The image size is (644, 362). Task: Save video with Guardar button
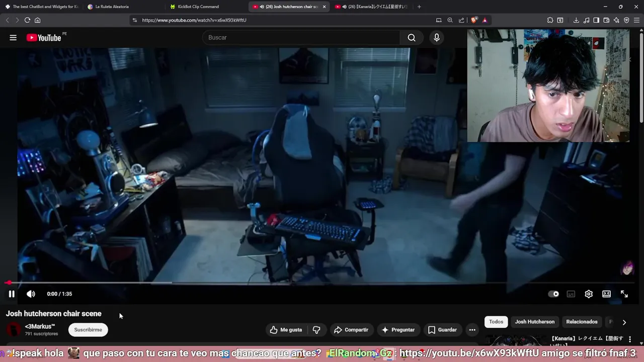tap(442, 330)
